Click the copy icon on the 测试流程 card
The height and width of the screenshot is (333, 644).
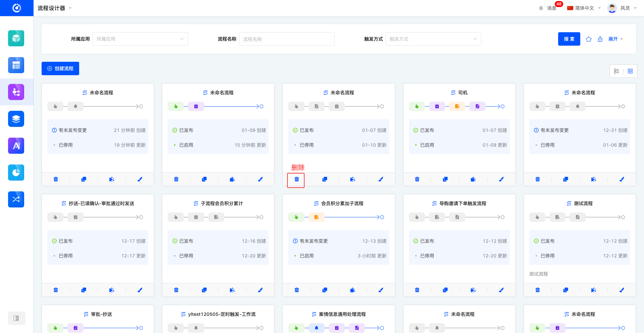(x=566, y=290)
